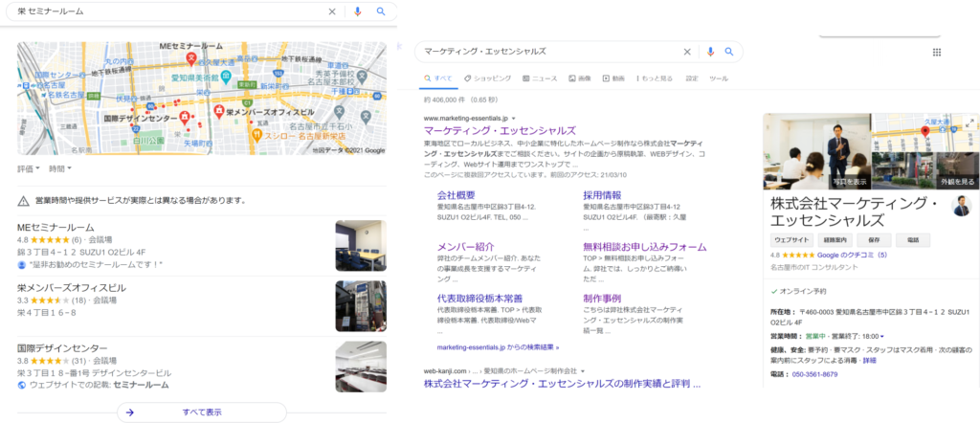Click the ウェブサイト button in knowledge panel
The width and height of the screenshot is (980, 423).
[792, 240]
